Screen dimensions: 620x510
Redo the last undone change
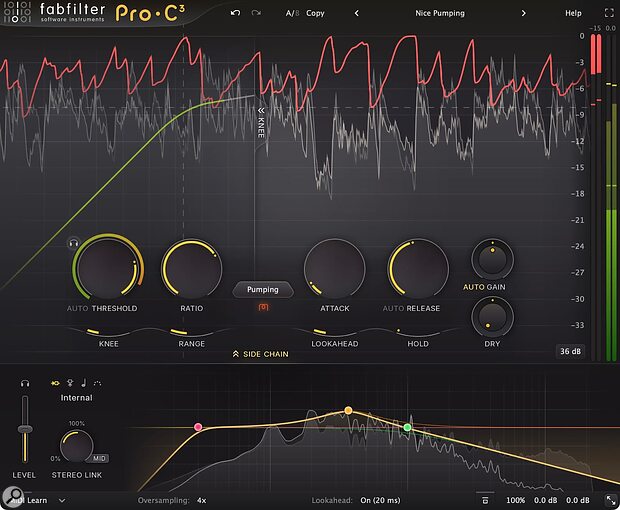coord(256,13)
